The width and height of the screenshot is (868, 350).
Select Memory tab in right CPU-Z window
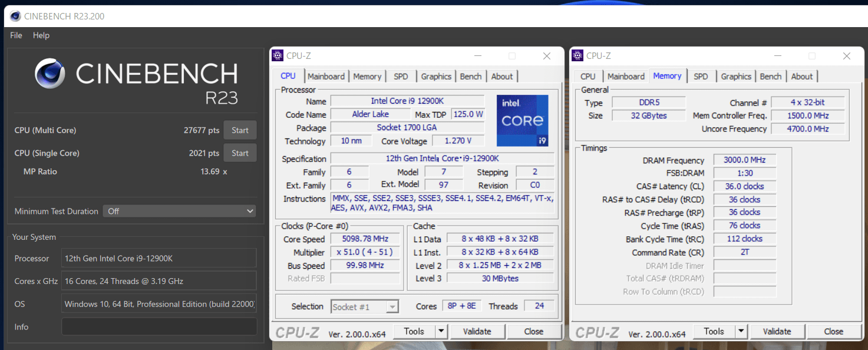click(667, 76)
